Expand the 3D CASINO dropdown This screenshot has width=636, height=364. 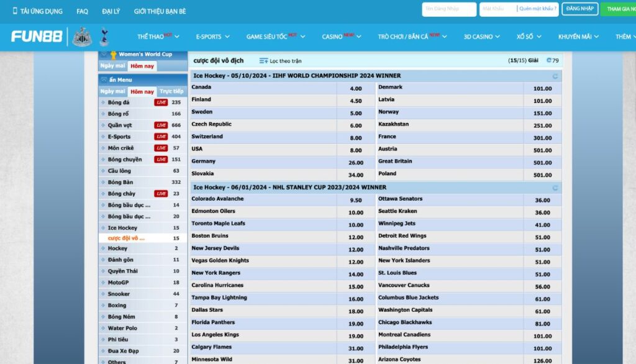[x=482, y=37]
